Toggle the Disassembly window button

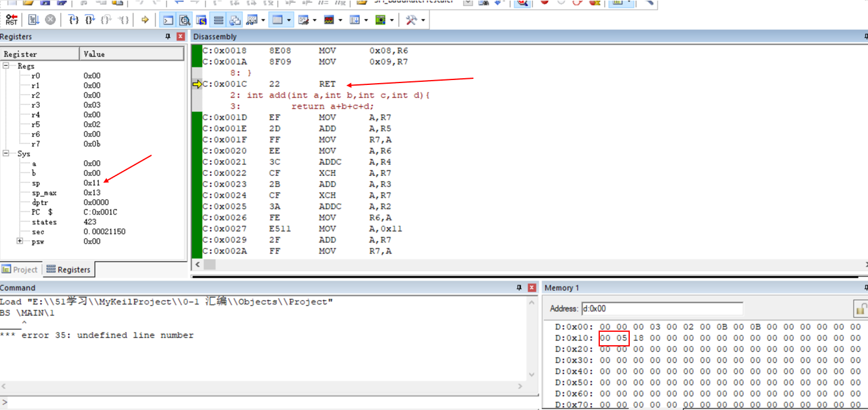pos(184,20)
